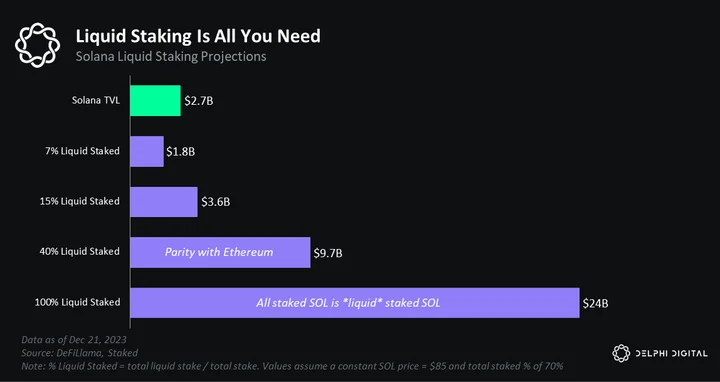
Task: Click the 100% Liquid Staked bar
Action: click(x=355, y=303)
